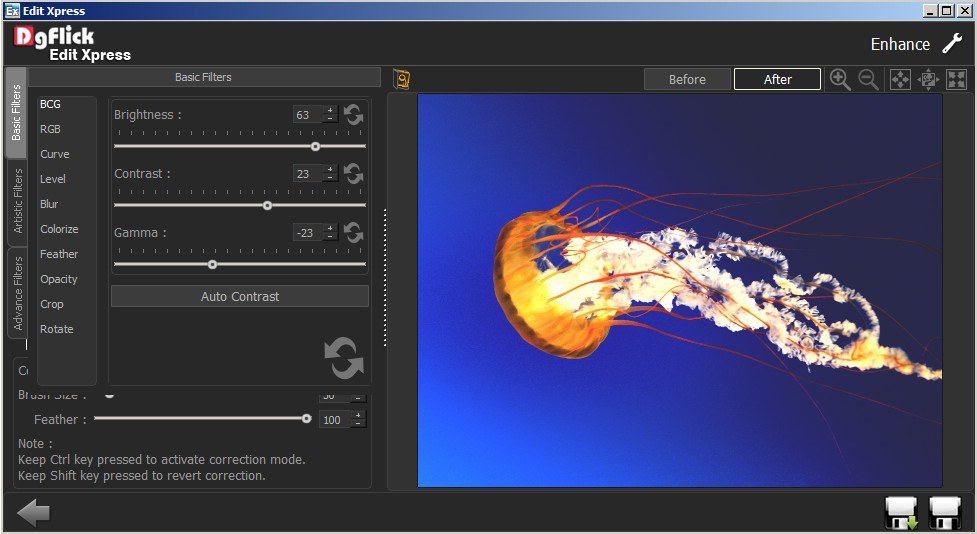Image resolution: width=977 pixels, height=534 pixels.
Task: Click the fit-to-screen arrows icon
Action: (900, 80)
